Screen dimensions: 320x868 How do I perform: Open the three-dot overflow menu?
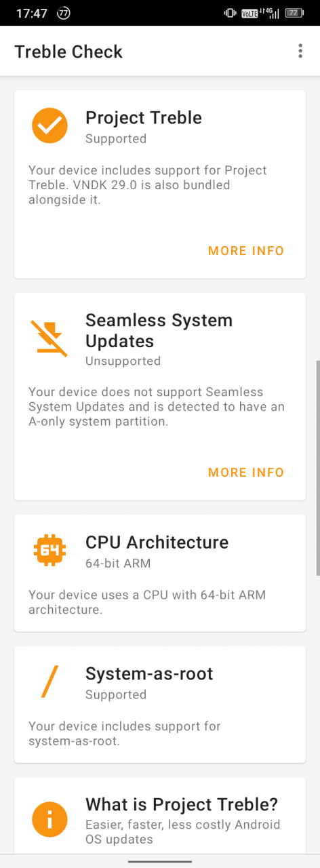[x=300, y=52]
